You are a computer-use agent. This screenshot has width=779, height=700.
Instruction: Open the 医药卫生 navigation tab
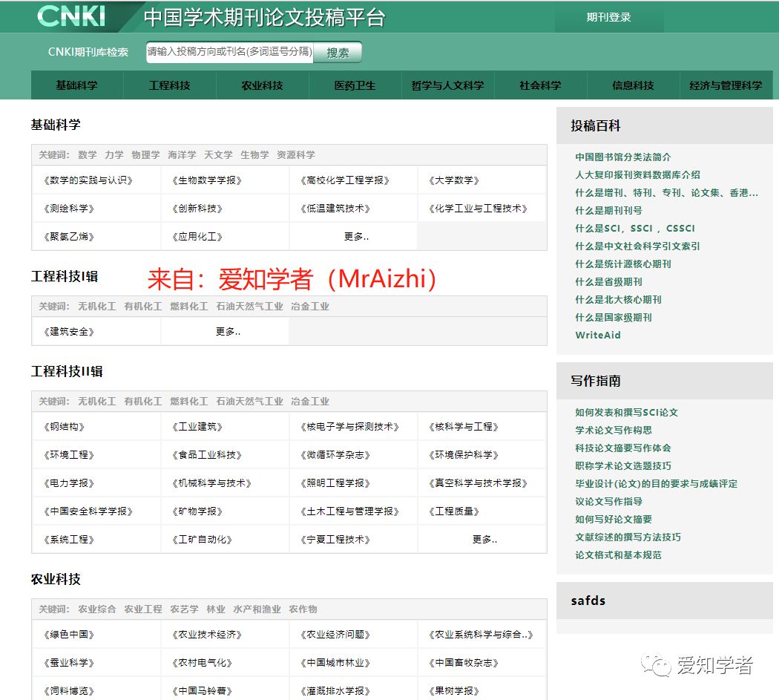[355, 85]
